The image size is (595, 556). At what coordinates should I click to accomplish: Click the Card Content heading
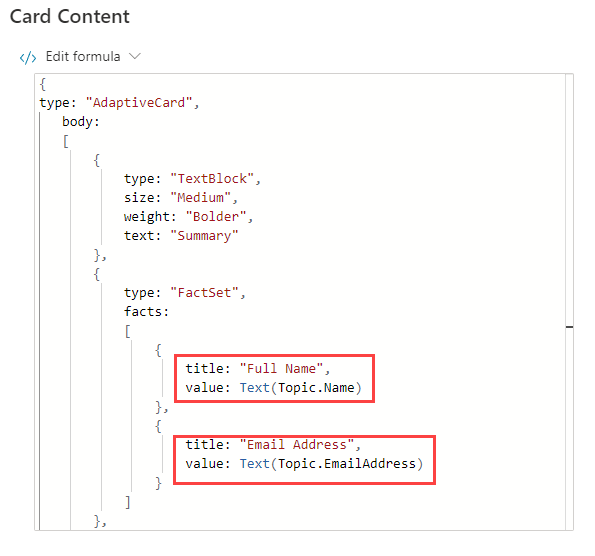[70, 17]
